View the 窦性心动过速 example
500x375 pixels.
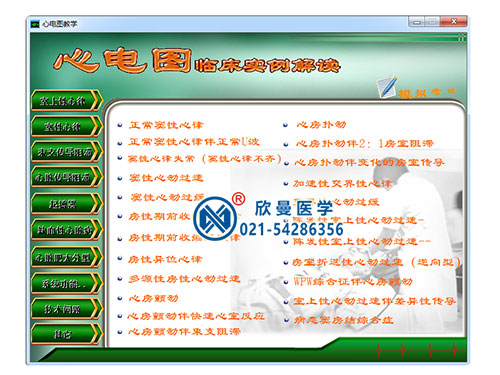tap(166, 178)
